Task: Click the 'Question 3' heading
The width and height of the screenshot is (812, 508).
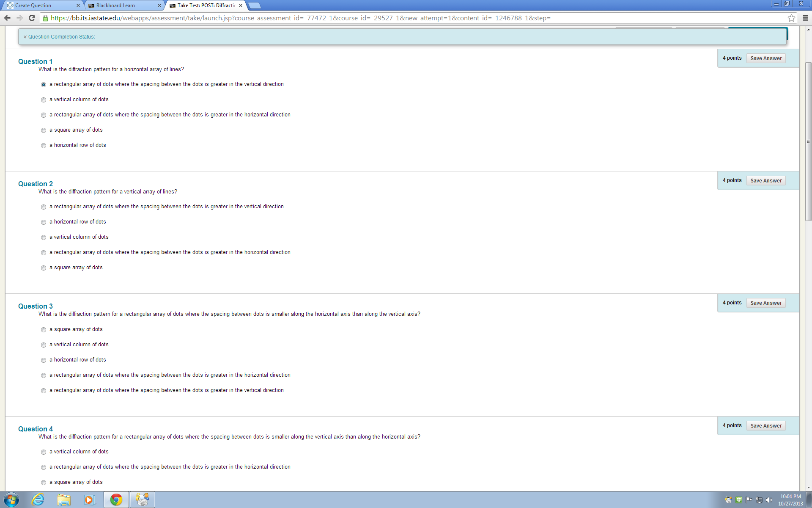Action: (x=36, y=306)
